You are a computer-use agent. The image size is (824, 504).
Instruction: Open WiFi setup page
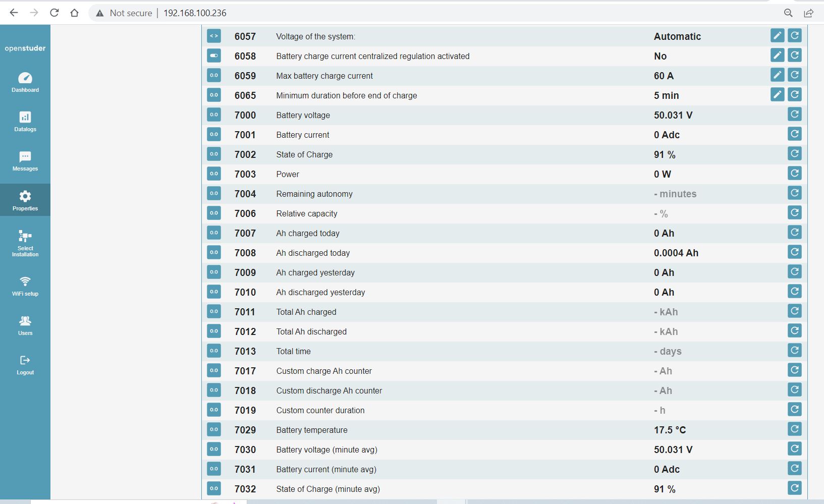[x=25, y=286]
